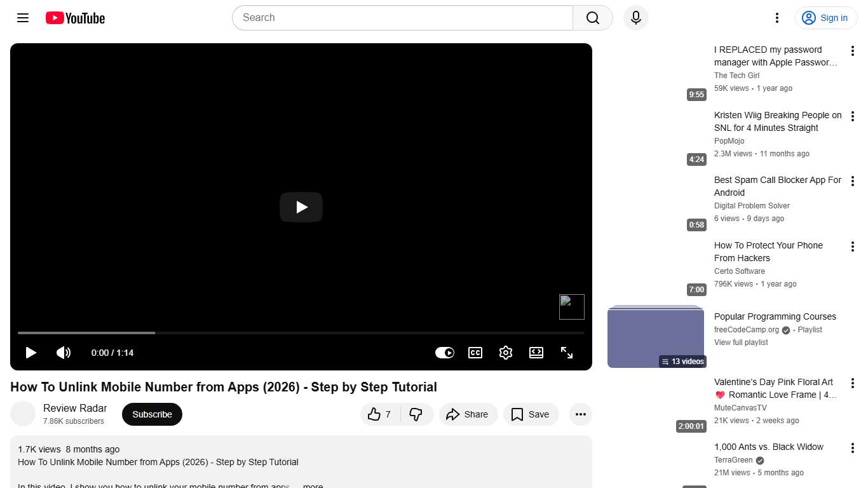Viewport: 868px width, 488px height.
Task: Dislike the video with the thumbs down
Action: click(x=417, y=414)
